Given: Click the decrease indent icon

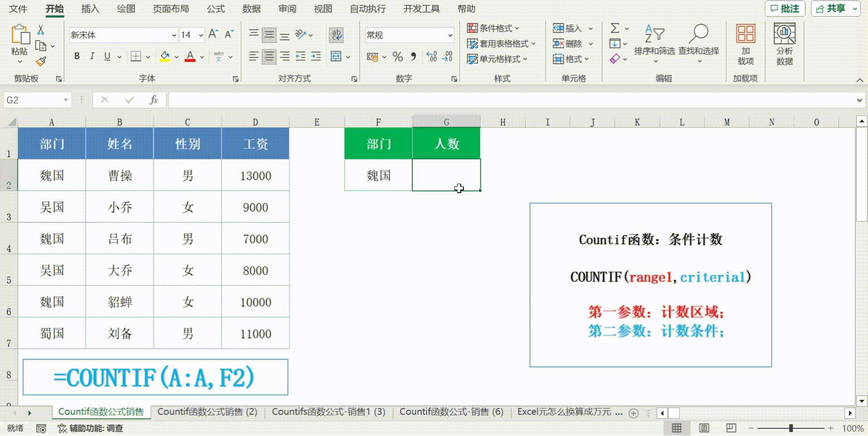Looking at the screenshot, I should pos(300,57).
